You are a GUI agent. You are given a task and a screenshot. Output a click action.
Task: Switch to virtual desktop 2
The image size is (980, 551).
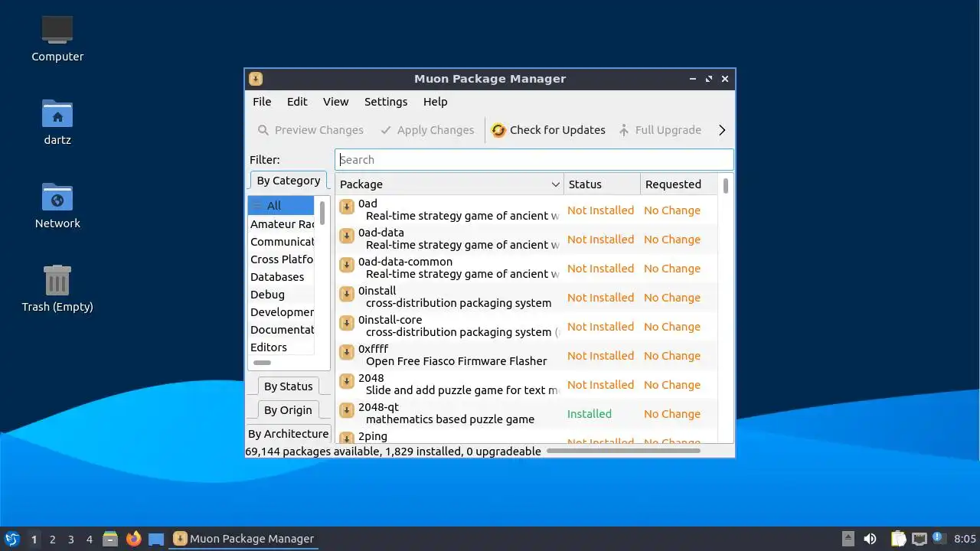[x=53, y=540]
